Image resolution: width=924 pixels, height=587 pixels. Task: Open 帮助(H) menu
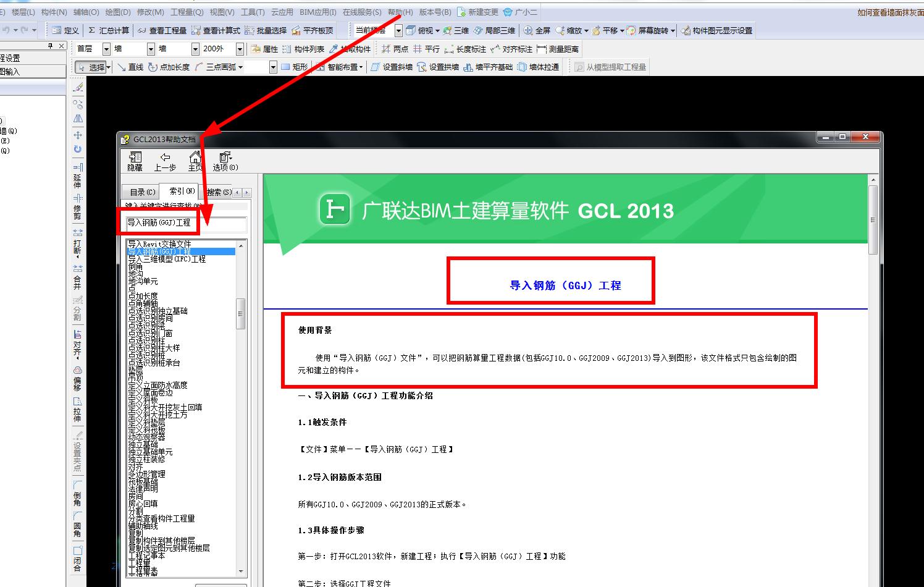coord(400,12)
